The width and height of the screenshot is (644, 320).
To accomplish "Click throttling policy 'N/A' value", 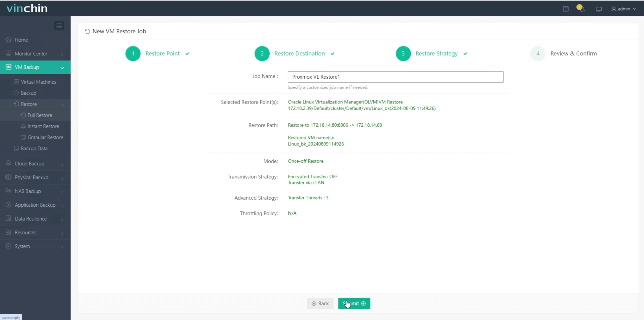I will pos(292,213).
